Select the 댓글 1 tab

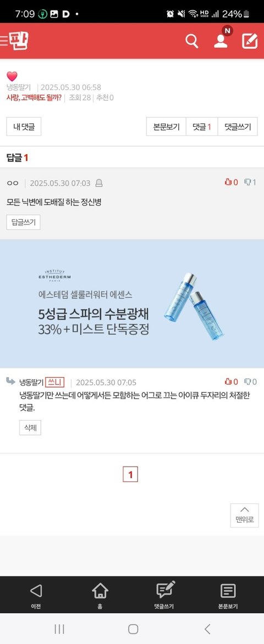202,126
